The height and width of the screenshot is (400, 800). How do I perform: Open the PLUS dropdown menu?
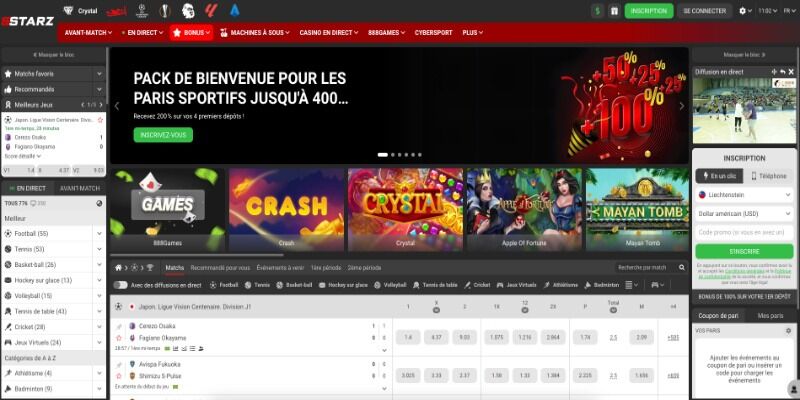tap(472, 33)
